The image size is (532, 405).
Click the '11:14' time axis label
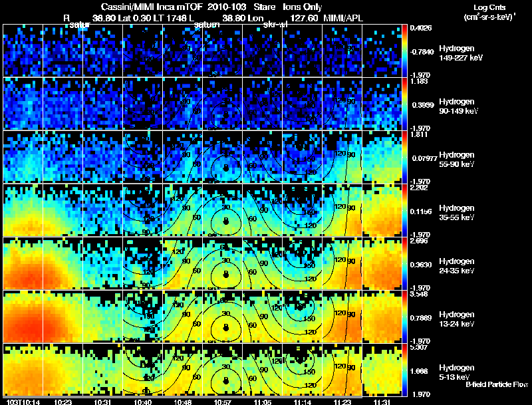pyautogui.click(x=303, y=402)
